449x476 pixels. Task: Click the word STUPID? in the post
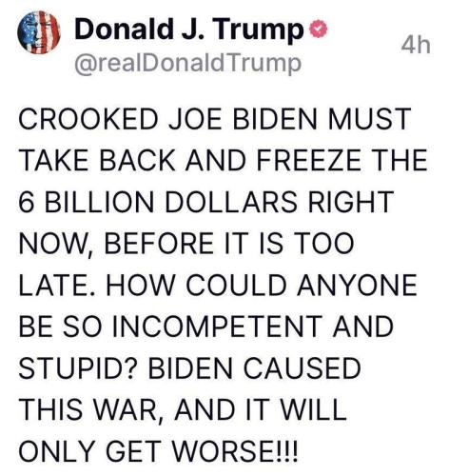point(78,367)
